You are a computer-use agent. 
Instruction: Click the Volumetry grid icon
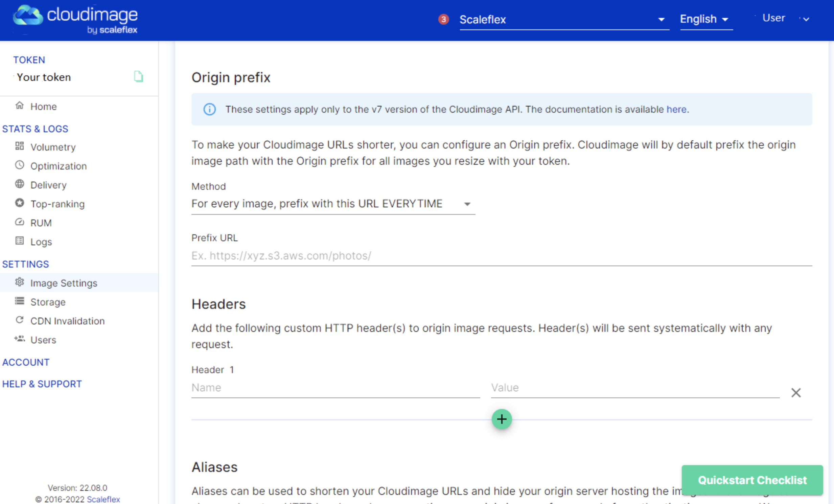point(20,146)
